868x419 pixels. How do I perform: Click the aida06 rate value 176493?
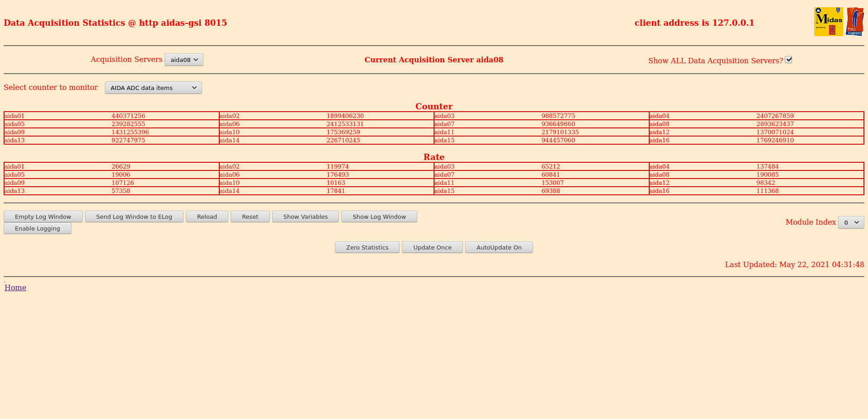tap(338, 174)
